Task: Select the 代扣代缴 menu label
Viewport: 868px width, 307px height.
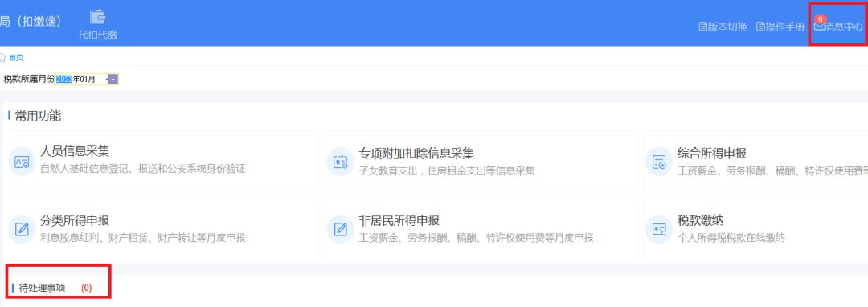Action: pyautogui.click(x=98, y=35)
